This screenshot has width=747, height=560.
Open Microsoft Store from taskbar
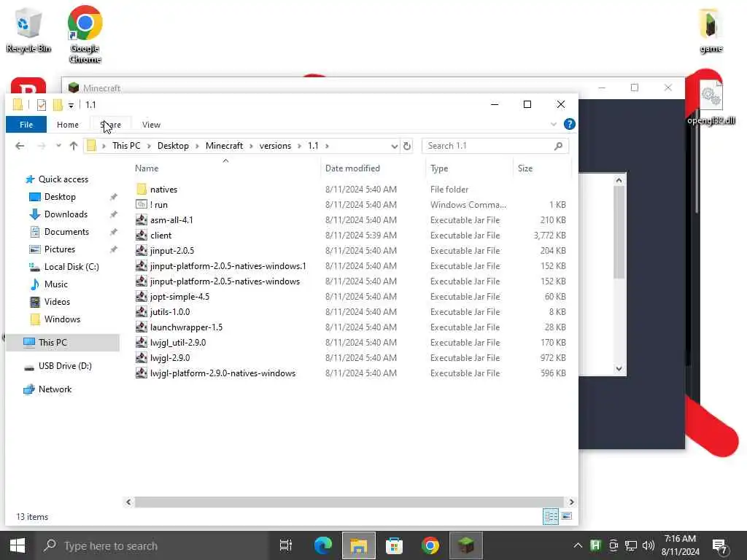(394, 545)
